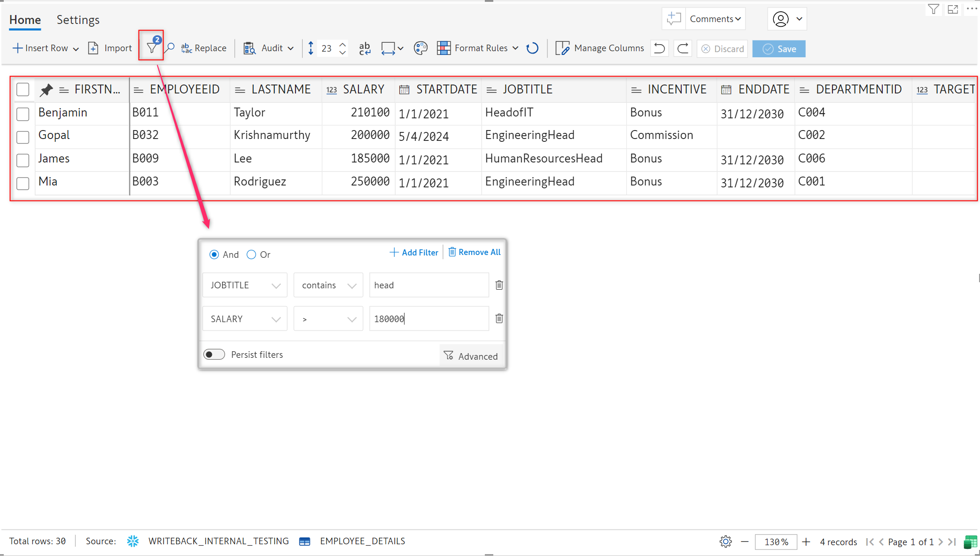Select the Or radio button
Viewport: 980px width, 556px height.
pyautogui.click(x=252, y=255)
